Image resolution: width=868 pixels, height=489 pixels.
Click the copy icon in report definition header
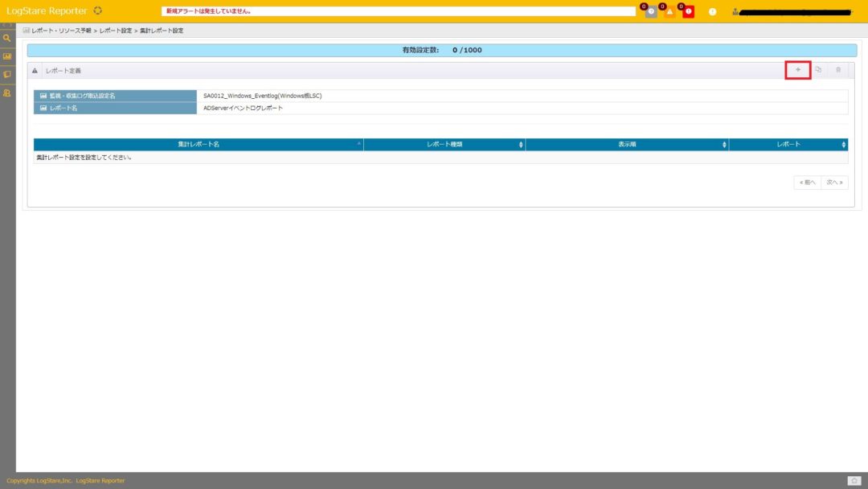click(x=818, y=70)
